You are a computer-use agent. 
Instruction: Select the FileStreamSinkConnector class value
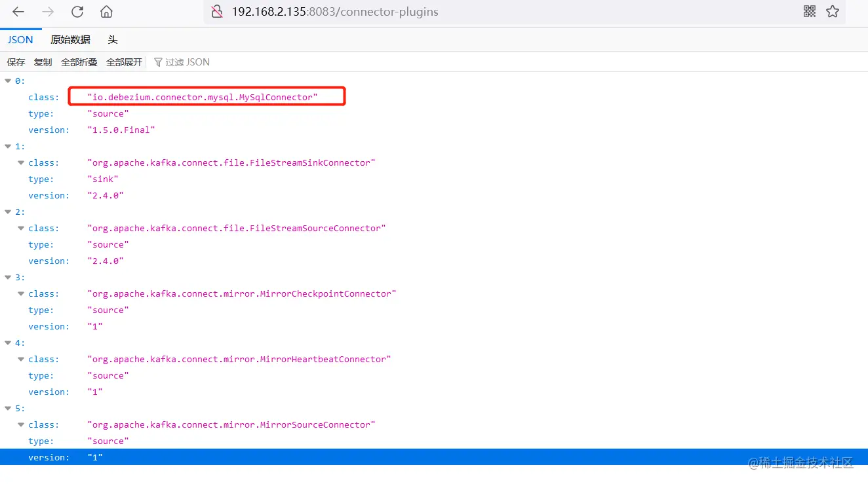pos(231,162)
